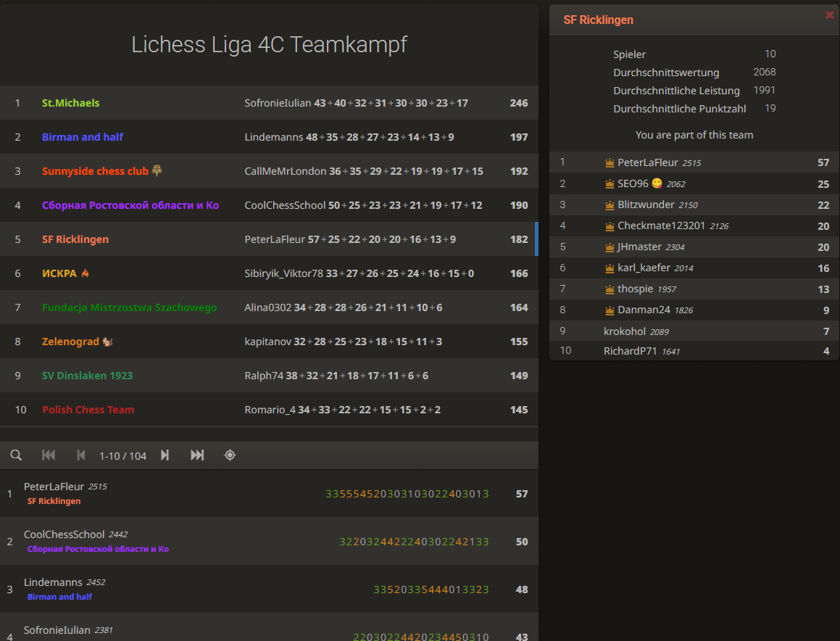Open the Polish Chess Team page
The image size is (840, 641).
click(x=88, y=409)
